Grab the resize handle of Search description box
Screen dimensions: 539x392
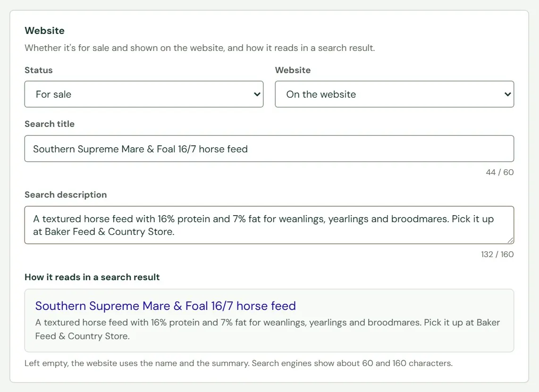511,241
